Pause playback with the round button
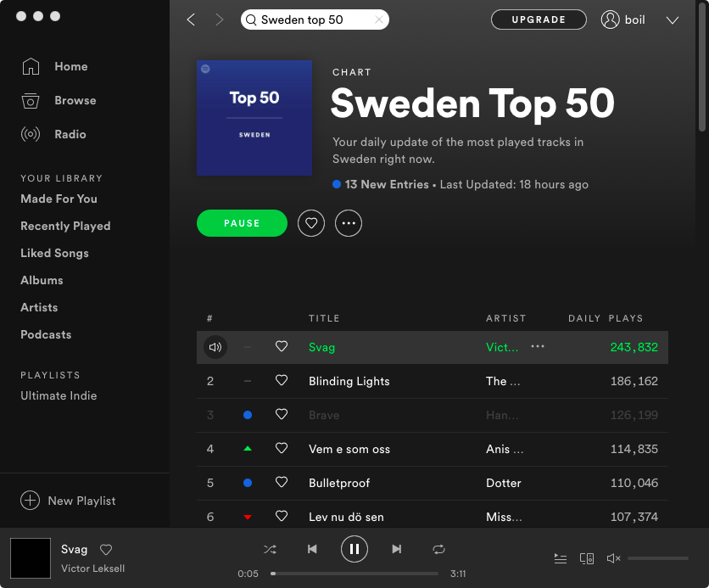709x588 pixels. click(354, 549)
